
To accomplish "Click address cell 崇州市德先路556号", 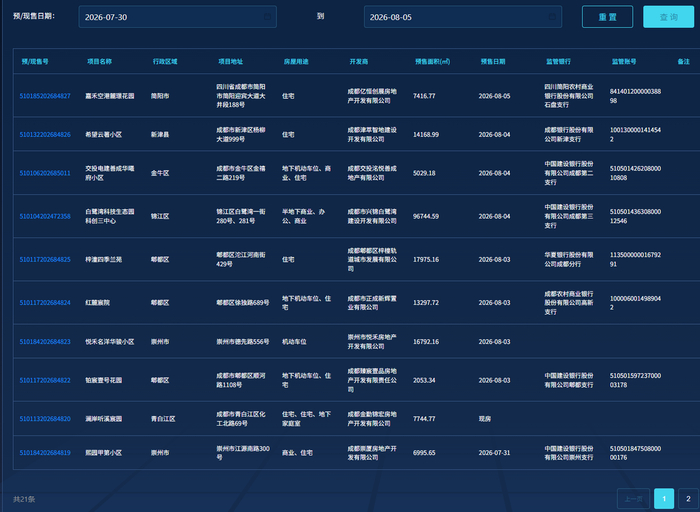I will 243,342.
